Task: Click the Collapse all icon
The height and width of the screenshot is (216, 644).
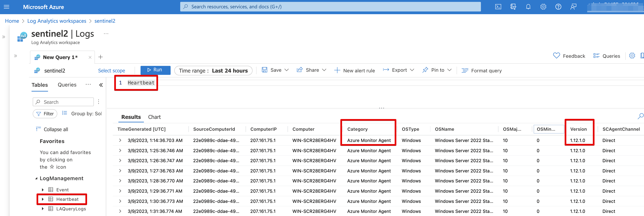Action: 38,129
